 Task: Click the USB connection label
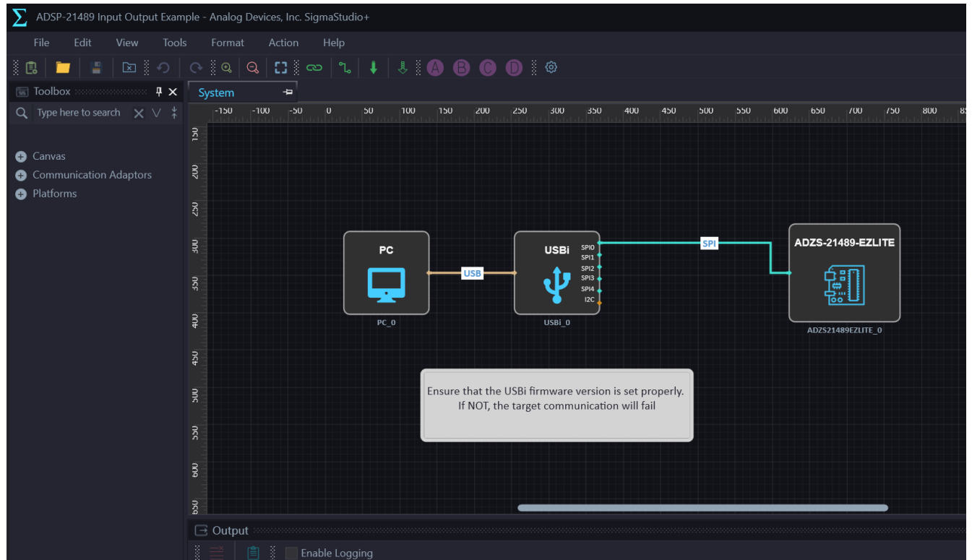pos(472,273)
